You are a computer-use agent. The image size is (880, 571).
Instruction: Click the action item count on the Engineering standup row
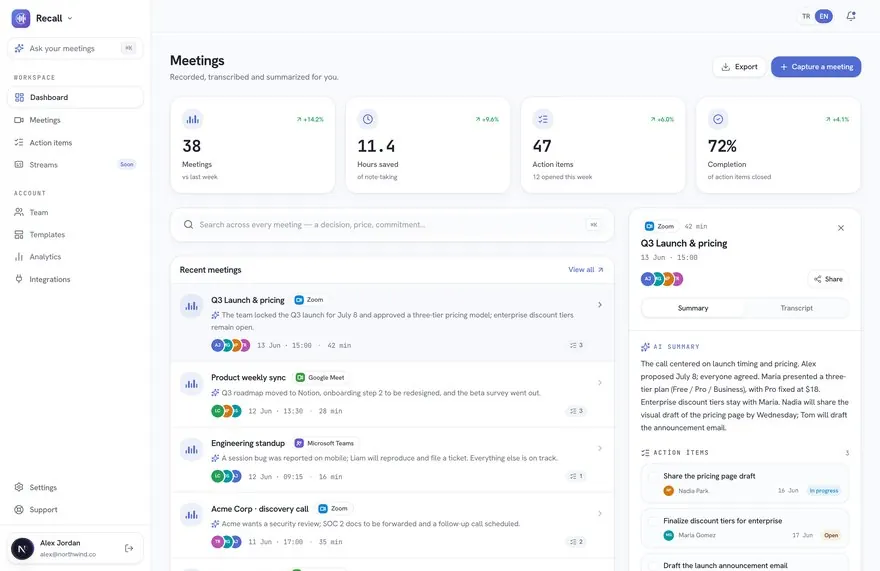click(576, 476)
